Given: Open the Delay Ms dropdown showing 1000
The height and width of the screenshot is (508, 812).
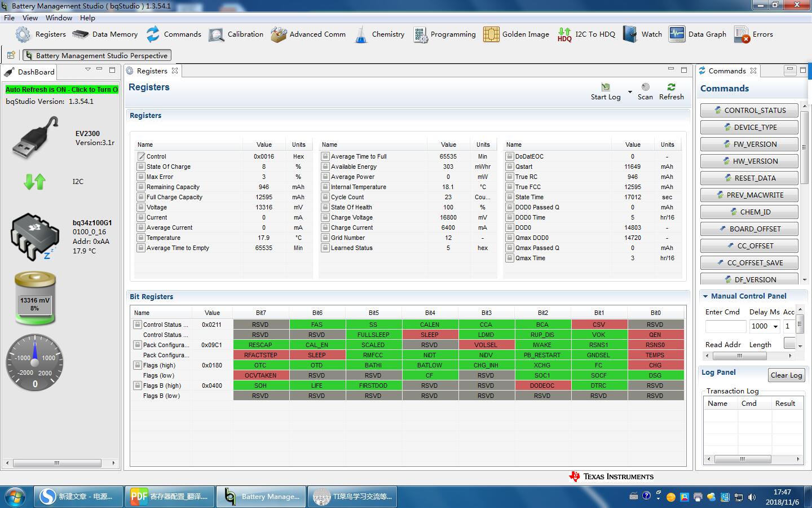Looking at the screenshot, I should pyautogui.click(x=776, y=326).
